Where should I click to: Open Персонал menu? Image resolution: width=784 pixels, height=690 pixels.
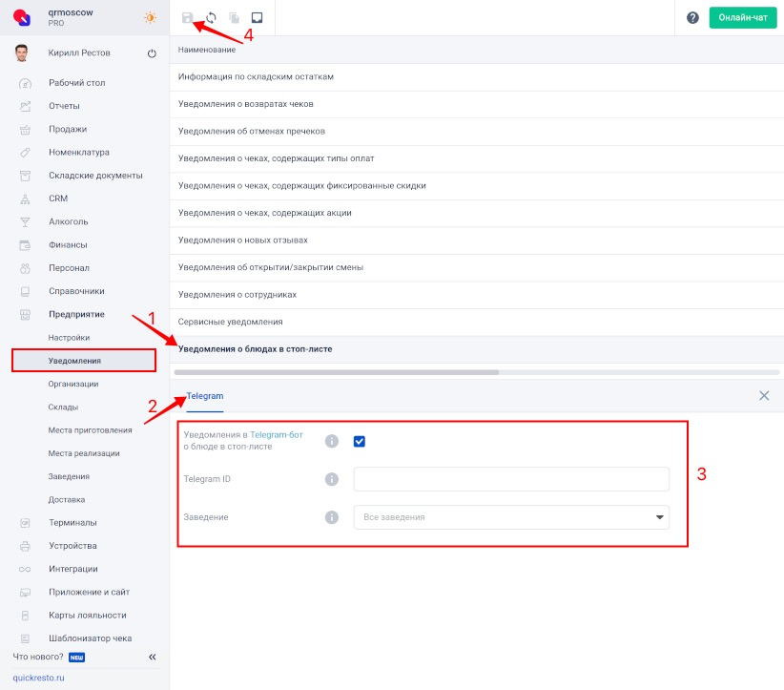(x=69, y=268)
